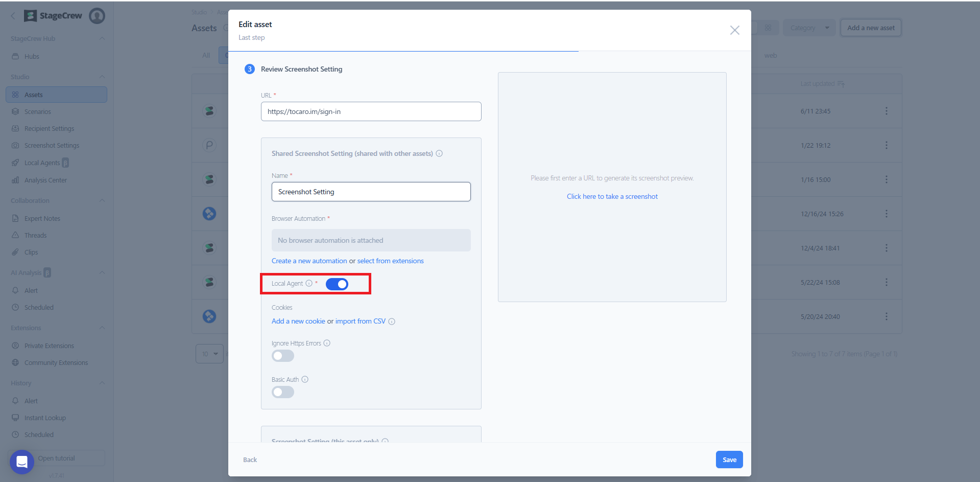
Task: Turn on Basic Auth toggle
Action: coord(283,393)
